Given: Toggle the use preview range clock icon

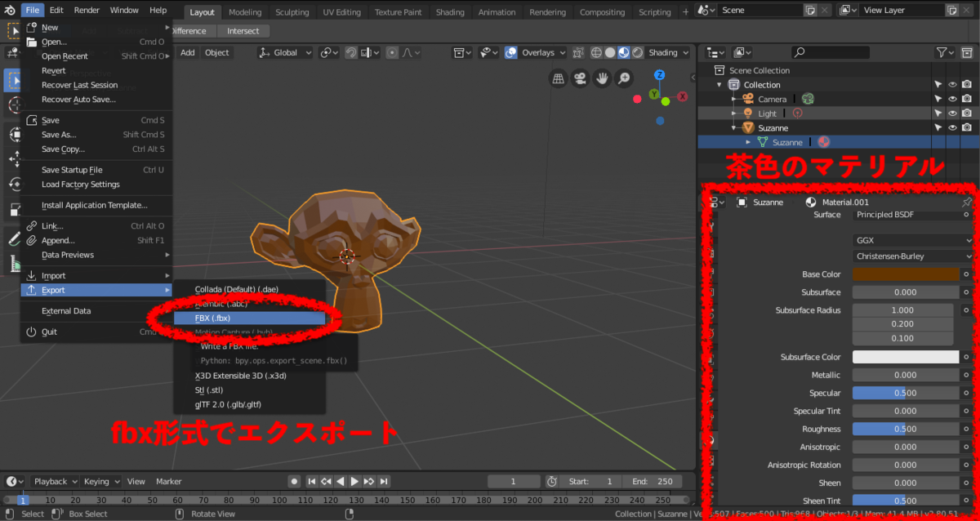Looking at the screenshot, I should coord(552,482).
